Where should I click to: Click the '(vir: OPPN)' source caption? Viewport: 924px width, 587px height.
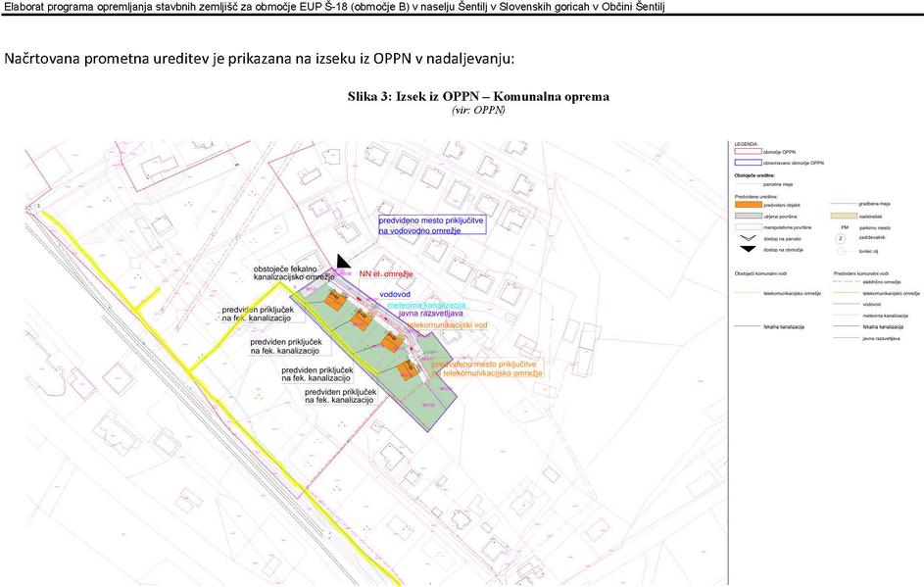478,110
